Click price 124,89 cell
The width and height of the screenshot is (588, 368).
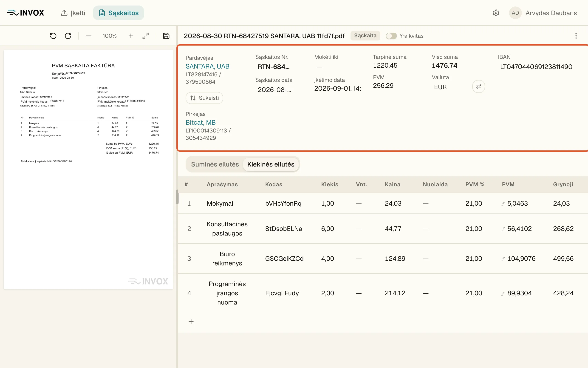click(395, 259)
